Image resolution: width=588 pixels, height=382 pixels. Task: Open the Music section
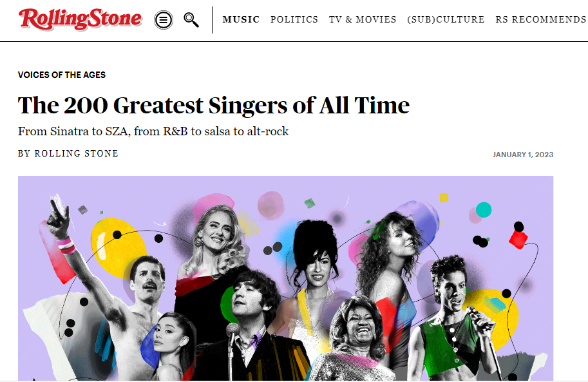pyautogui.click(x=241, y=19)
